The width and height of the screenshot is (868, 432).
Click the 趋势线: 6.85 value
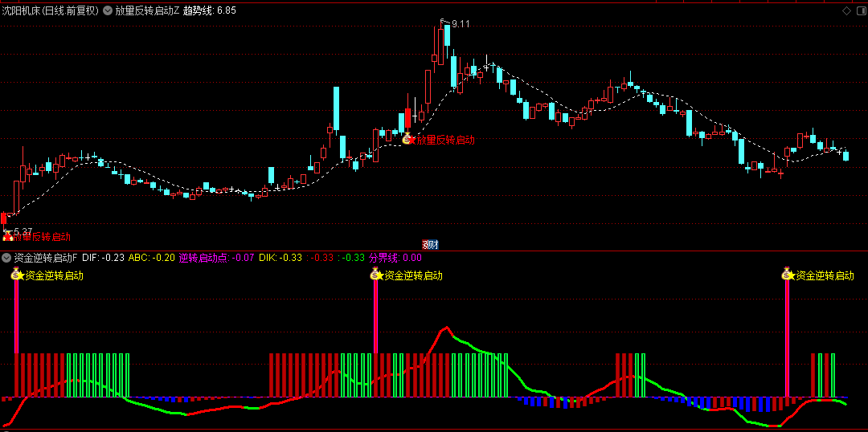209,10
